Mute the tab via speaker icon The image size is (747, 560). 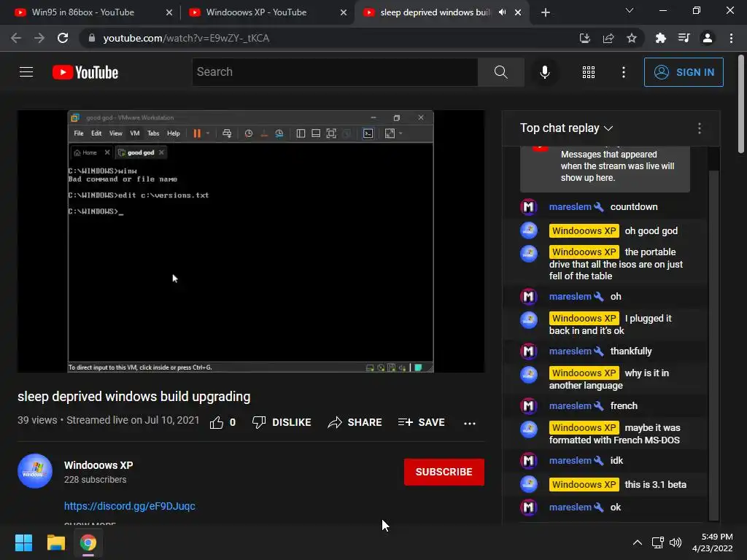tap(502, 12)
